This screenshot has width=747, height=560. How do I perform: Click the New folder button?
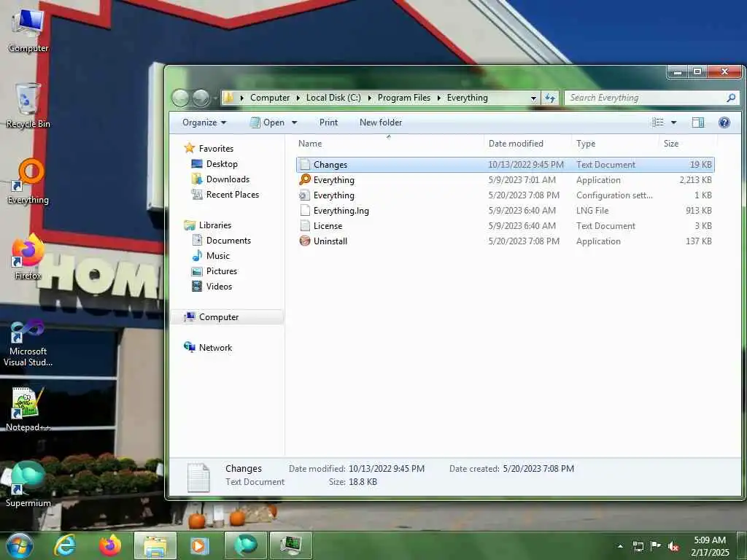381,122
